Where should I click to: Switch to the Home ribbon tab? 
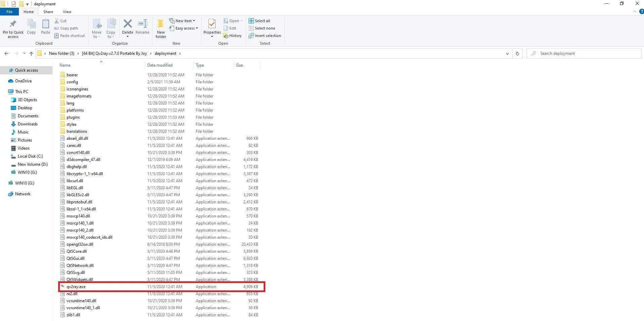coord(29,12)
